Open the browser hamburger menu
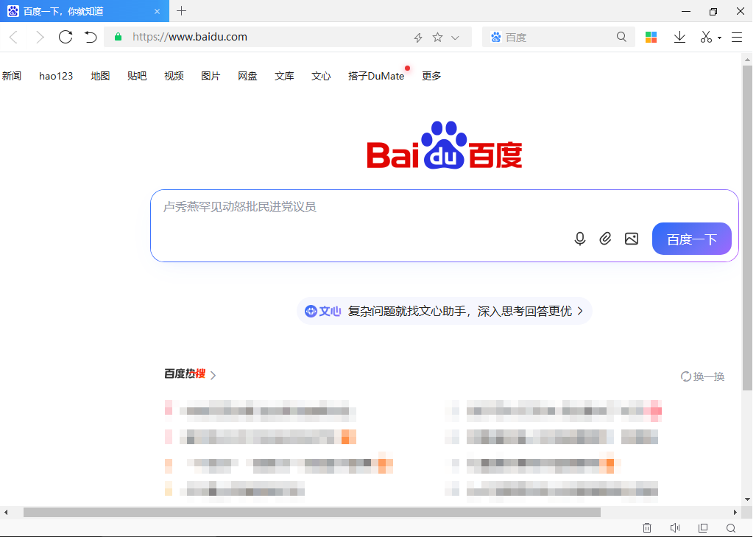The height and width of the screenshot is (537, 756). point(737,37)
